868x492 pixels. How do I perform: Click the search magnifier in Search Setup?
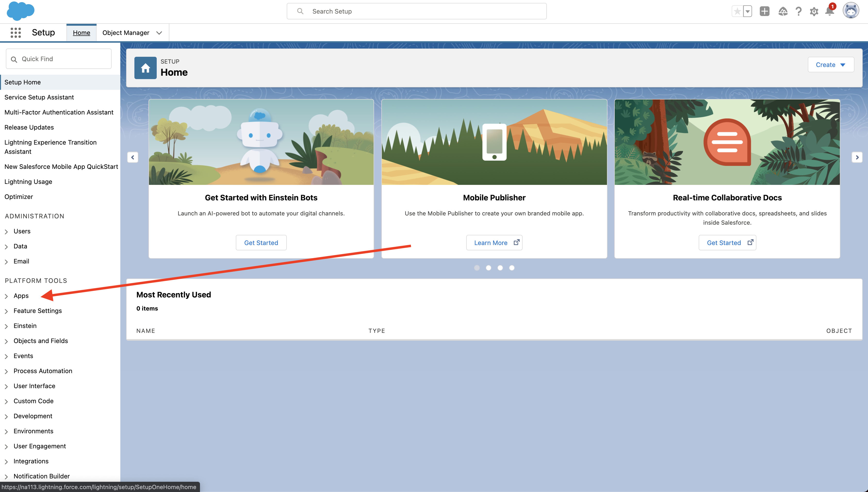[x=300, y=11]
